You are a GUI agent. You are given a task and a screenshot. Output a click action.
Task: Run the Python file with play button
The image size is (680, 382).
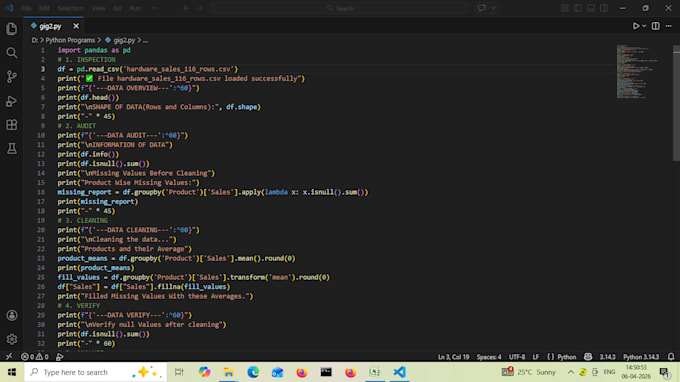tap(636, 26)
